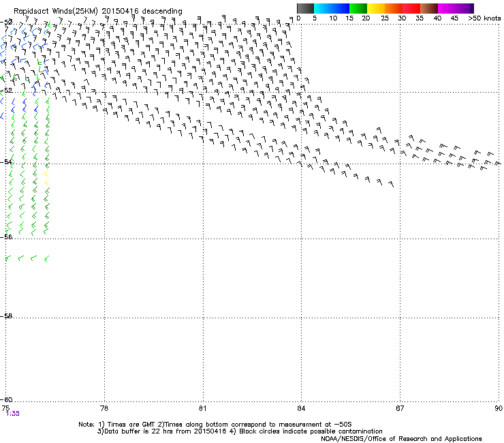Pick the cyan-blue 5-15 knots color segment
Viewport: 504px width, 443px height.
(332, 8)
